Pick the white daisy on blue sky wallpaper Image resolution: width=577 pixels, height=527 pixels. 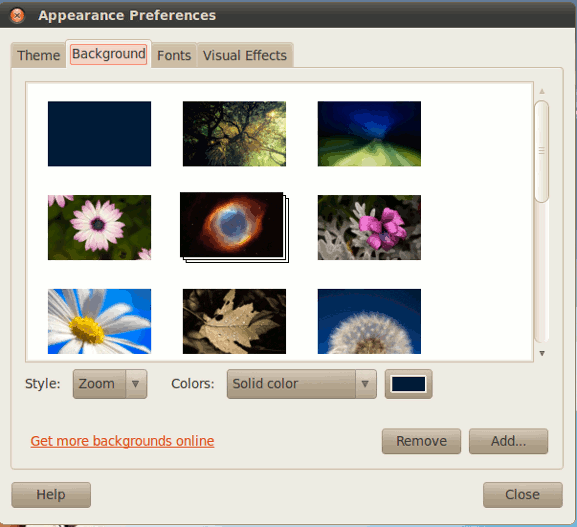tap(99, 321)
